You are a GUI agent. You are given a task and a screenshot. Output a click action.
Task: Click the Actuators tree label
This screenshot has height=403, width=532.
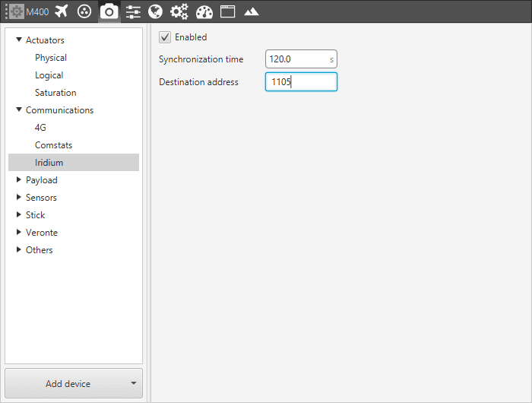point(45,40)
